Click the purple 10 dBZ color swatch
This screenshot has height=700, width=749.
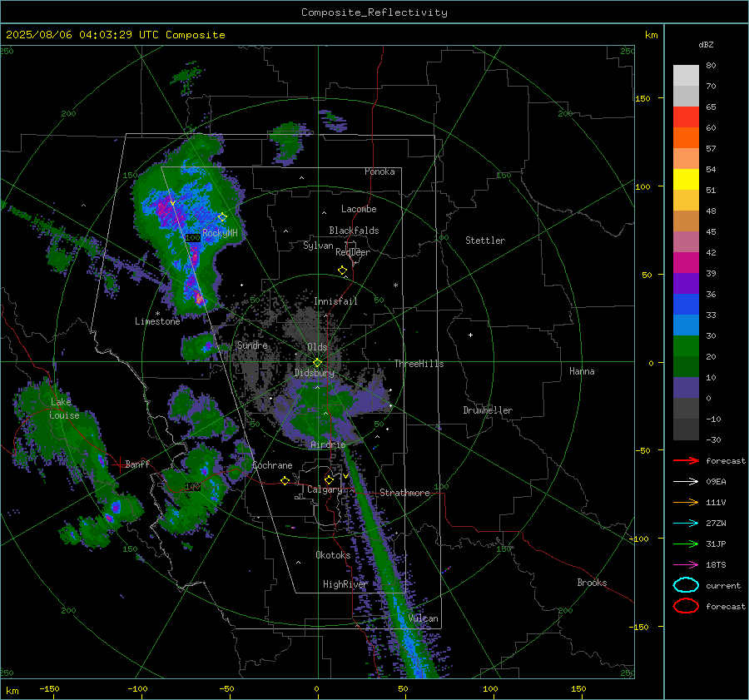click(x=686, y=388)
